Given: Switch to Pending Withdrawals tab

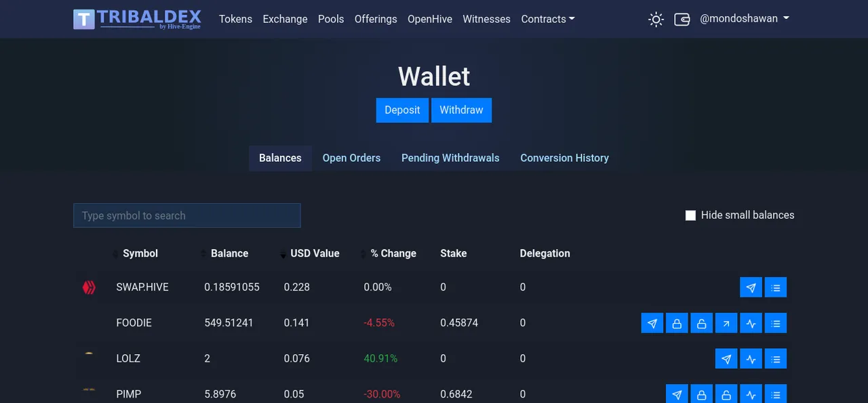Looking at the screenshot, I should pyautogui.click(x=450, y=158).
